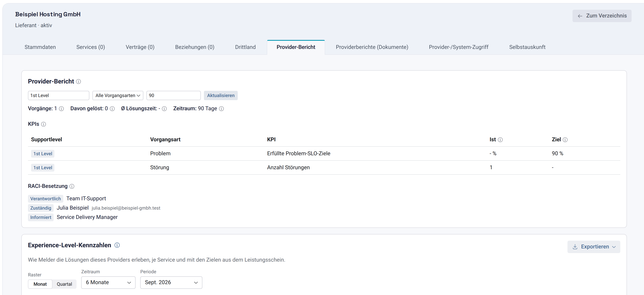Viewport: 644px width, 295px height.
Task: Click back arrow icon in Zum Verzeichnis
Action: (x=580, y=16)
